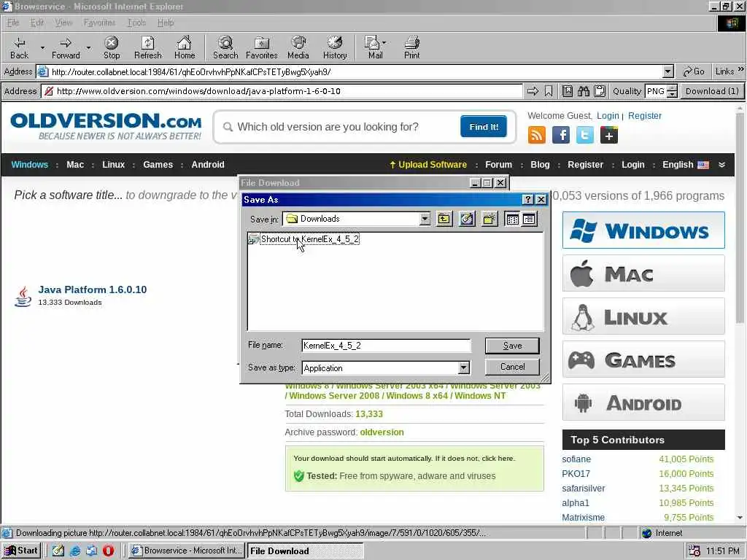Select Shortcut to KernelEx_4_5_2 file

304,239
